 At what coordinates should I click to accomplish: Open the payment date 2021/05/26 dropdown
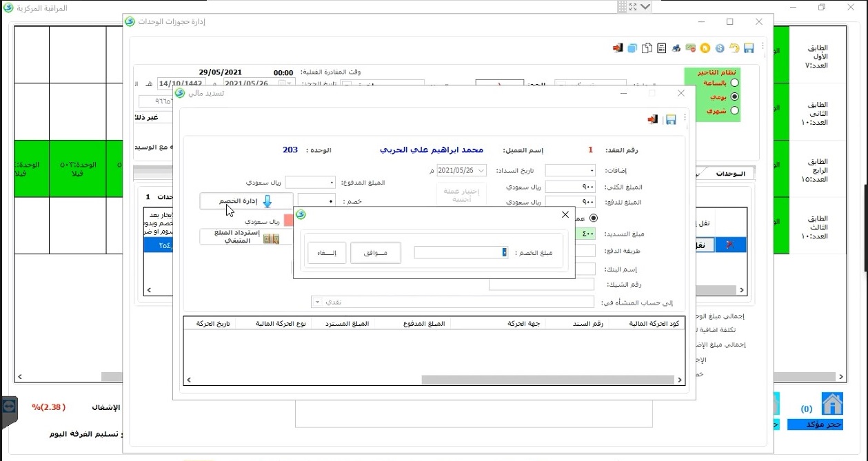pyautogui.click(x=481, y=170)
